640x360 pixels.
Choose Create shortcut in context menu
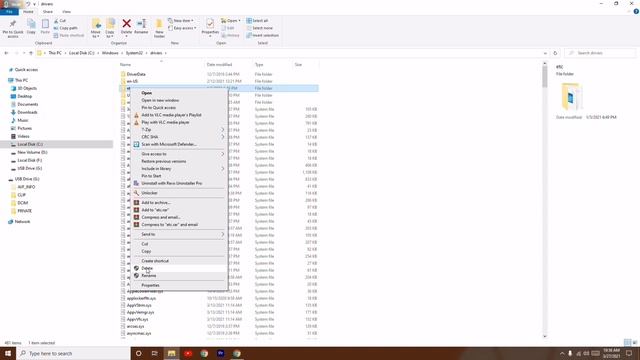click(179, 261)
